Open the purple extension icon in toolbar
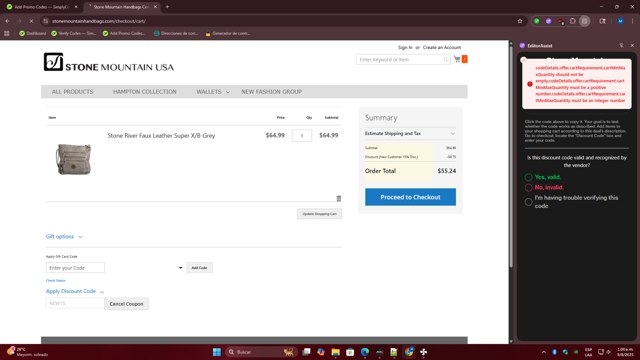Viewport: 640px width, 360px height. [x=549, y=21]
